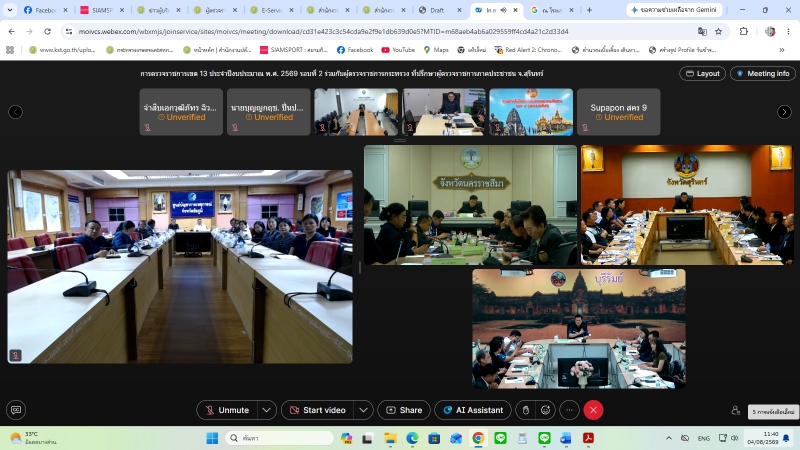Open Chrome profile avatar
Viewport: 800px width, 450px height.
click(770, 32)
